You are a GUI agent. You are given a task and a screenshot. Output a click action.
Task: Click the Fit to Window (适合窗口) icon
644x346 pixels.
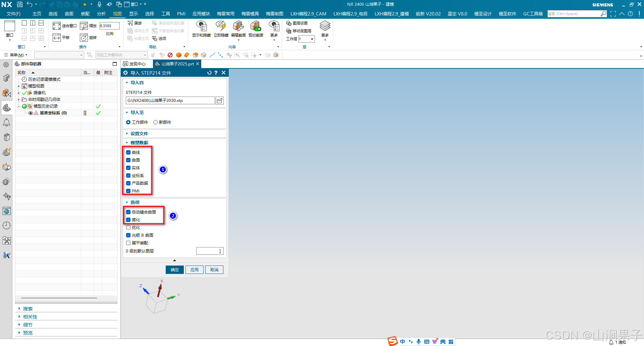[57, 26]
